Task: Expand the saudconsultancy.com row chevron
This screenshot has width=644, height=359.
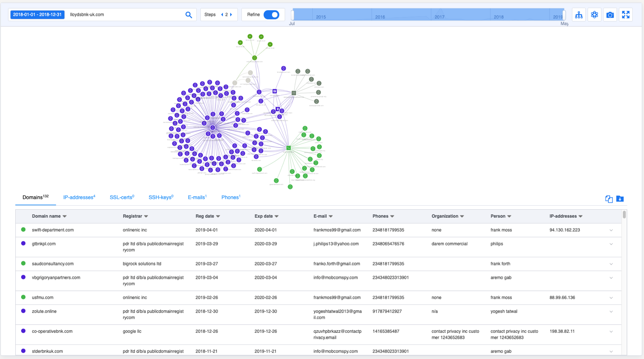Action: (611, 264)
